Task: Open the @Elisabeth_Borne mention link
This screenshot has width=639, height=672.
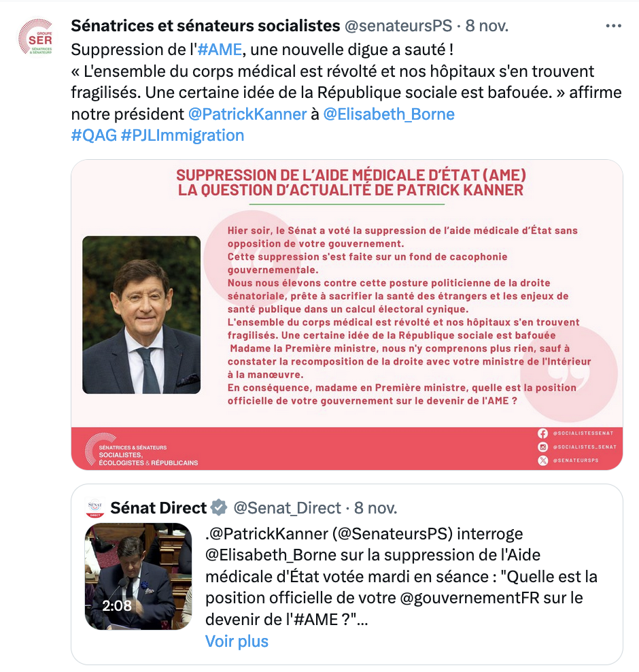Action: click(388, 114)
